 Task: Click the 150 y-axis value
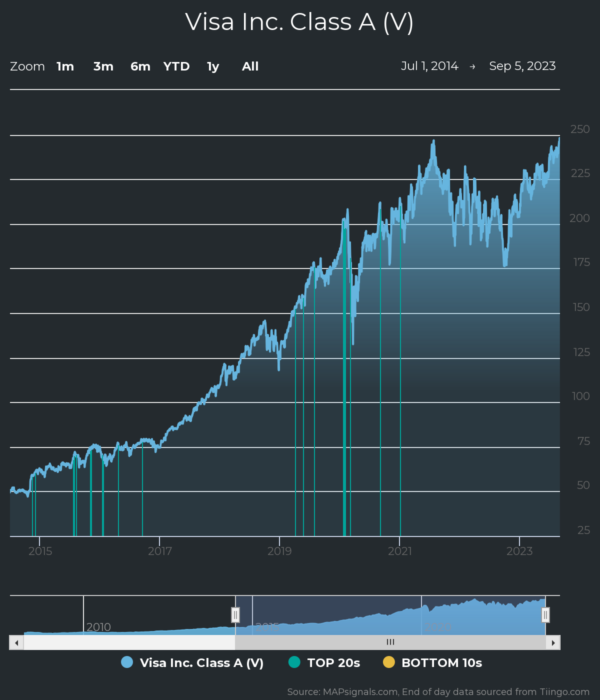[x=581, y=307]
